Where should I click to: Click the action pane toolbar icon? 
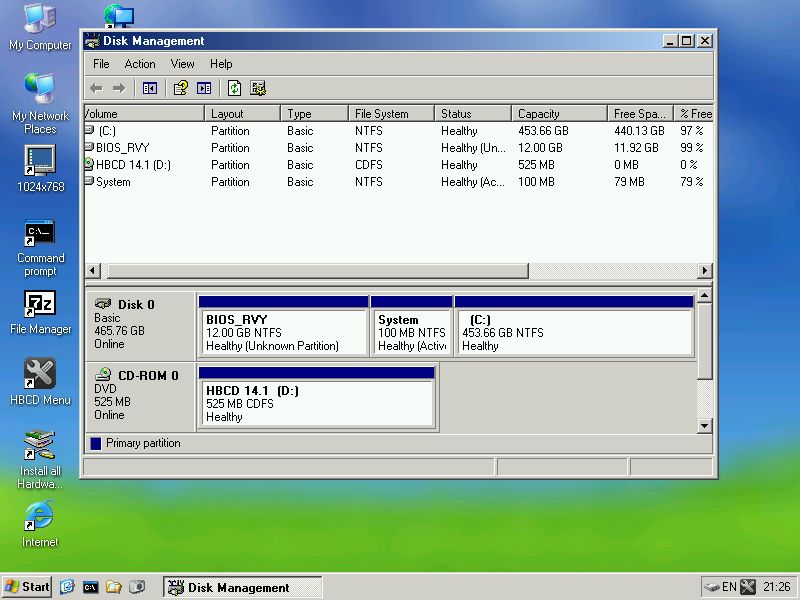(x=204, y=88)
